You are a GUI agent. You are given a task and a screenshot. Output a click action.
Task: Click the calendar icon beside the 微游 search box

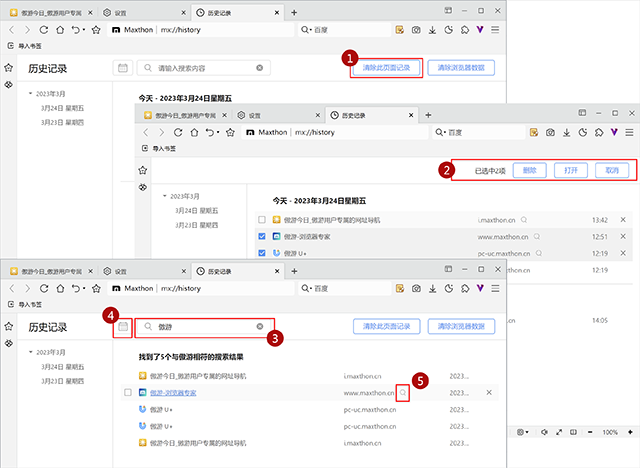click(x=123, y=326)
